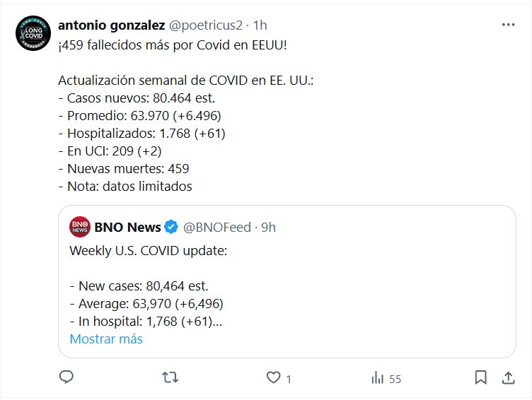
Task: Visit the @poetricus2 handle
Action: (206, 25)
